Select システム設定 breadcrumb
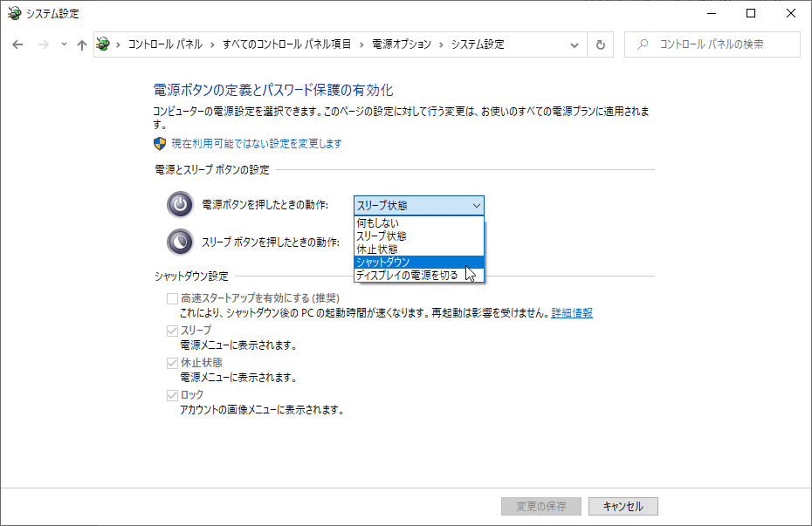The image size is (812, 526). 478,44
